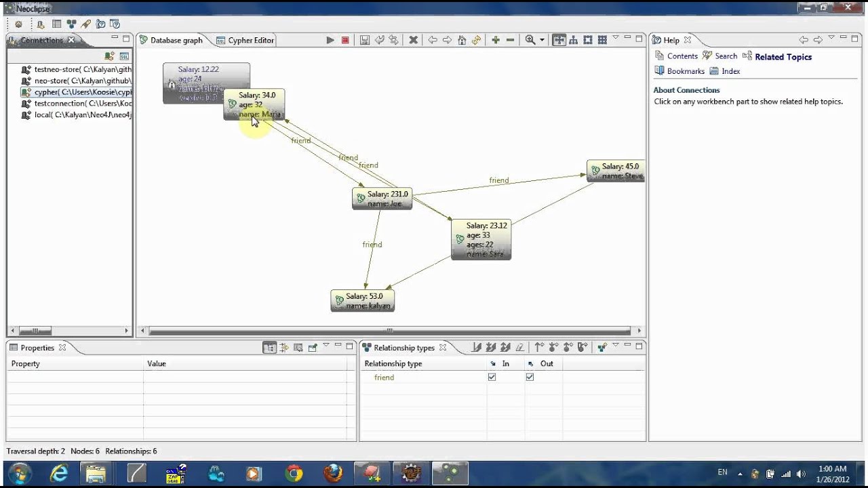The width and height of the screenshot is (868, 488).
Task: Select the cypher connection entry
Action: pos(77,92)
